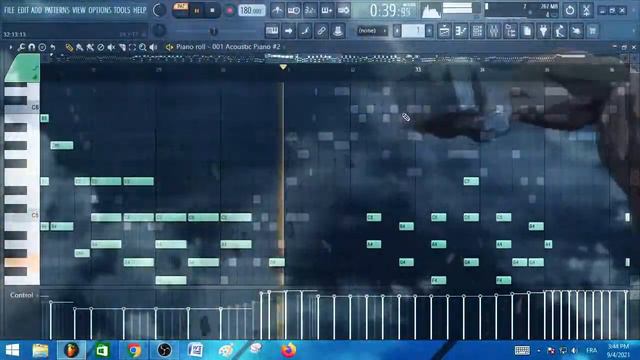640x360 pixels.
Task: Toggle the note/clip grouping curve icon
Action: tap(305, 31)
